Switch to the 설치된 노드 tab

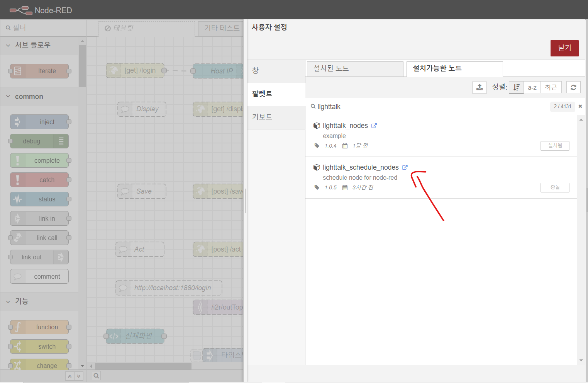point(355,68)
